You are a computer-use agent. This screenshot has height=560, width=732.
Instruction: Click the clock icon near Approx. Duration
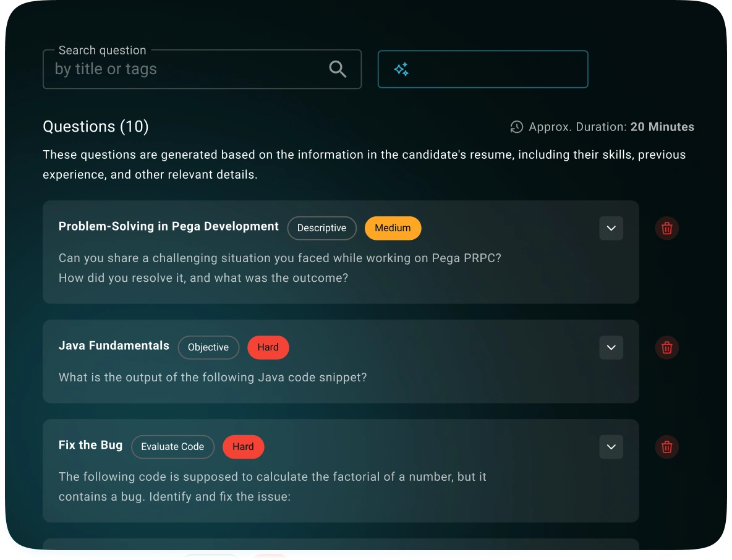[x=516, y=127]
